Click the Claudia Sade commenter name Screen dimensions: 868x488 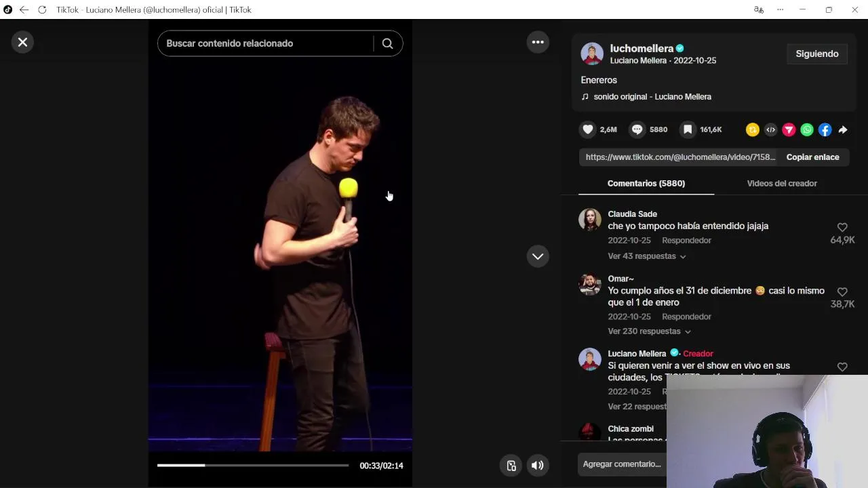[x=632, y=214]
